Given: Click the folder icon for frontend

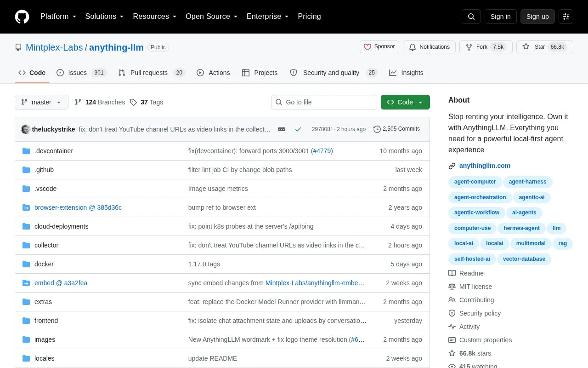Looking at the screenshot, I should (x=26, y=321).
